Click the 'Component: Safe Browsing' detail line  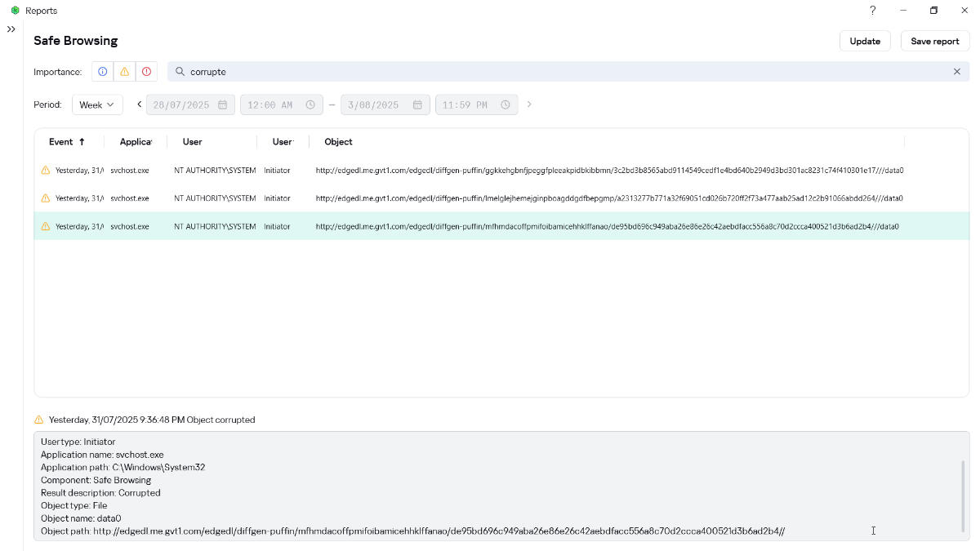(96, 480)
